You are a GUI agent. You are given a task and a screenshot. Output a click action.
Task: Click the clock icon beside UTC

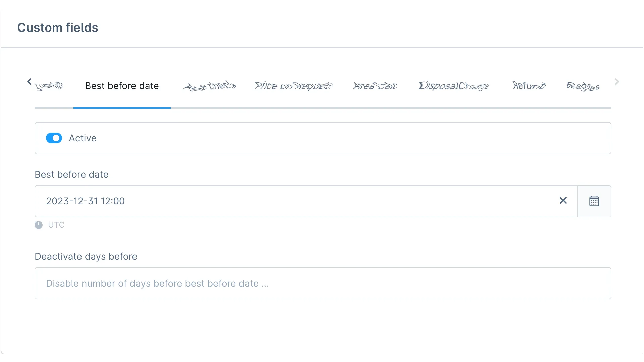[39, 225]
